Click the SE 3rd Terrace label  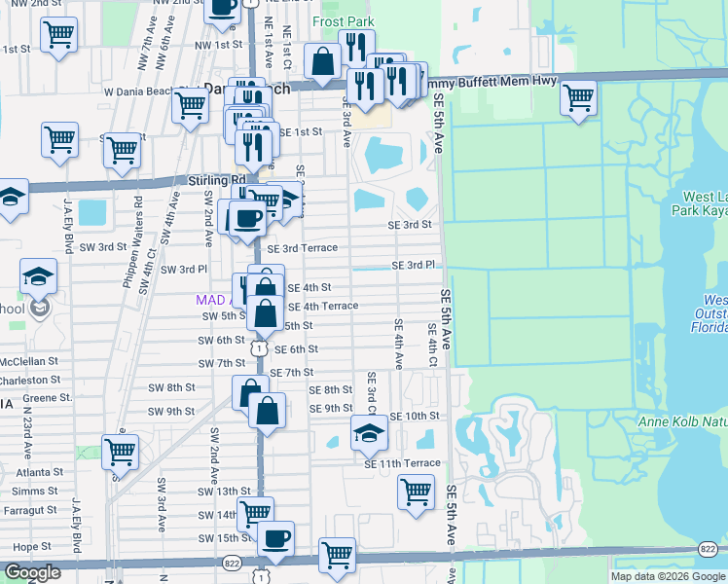303,248
